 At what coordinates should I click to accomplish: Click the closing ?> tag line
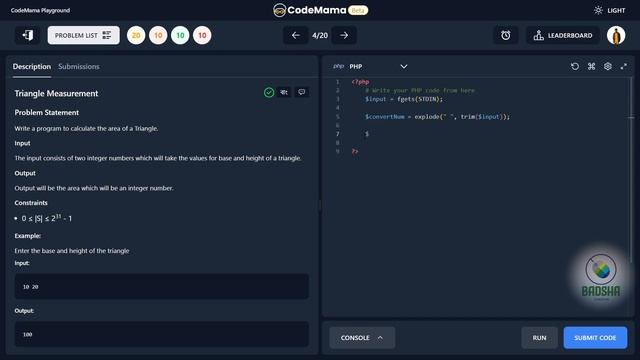coord(355,151)
